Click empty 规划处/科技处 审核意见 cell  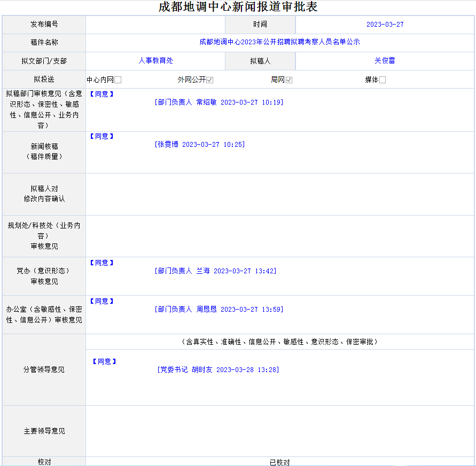[279, 236]
